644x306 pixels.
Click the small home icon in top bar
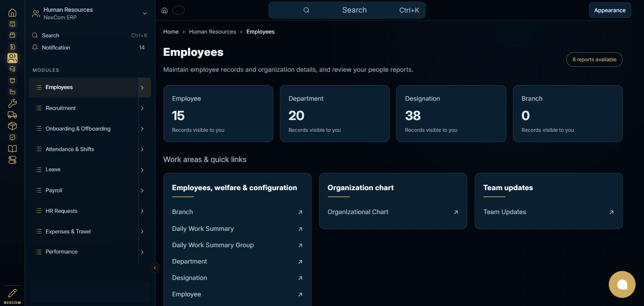[x=165, y=10]
